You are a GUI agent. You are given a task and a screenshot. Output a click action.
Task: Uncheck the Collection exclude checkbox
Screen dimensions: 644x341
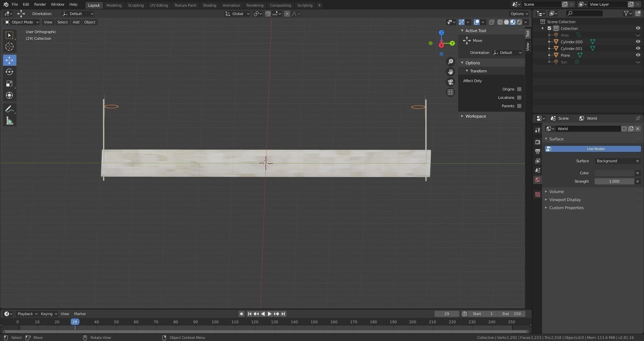click(549, 29)
